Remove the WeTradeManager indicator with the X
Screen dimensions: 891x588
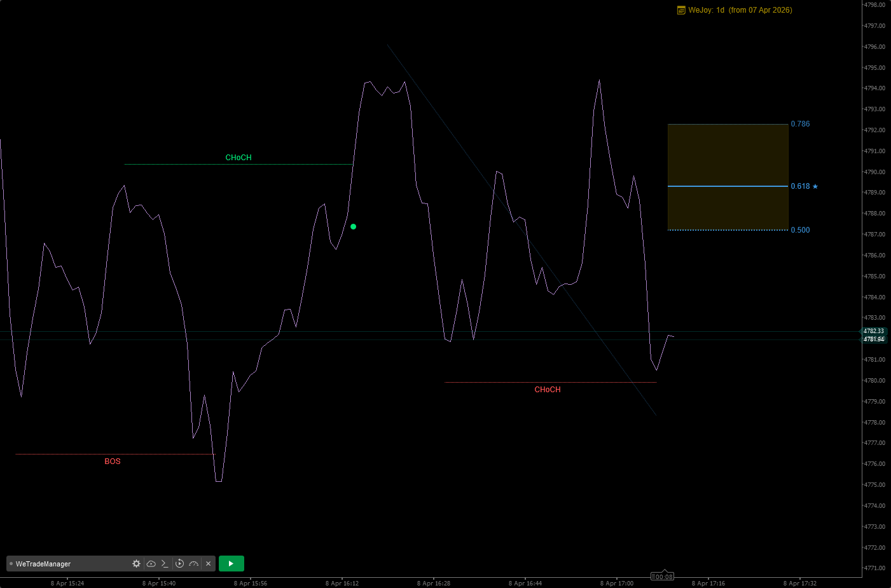point(208,563)
